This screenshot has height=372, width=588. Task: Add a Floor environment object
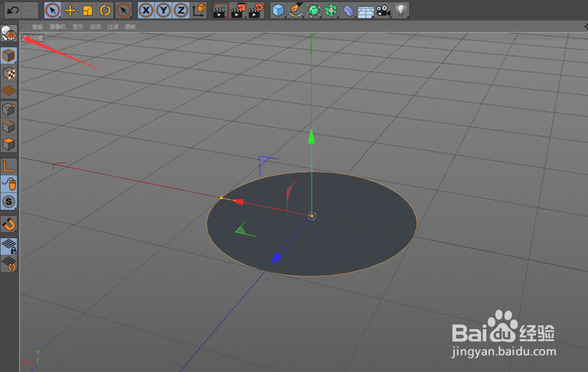[366, 11]
